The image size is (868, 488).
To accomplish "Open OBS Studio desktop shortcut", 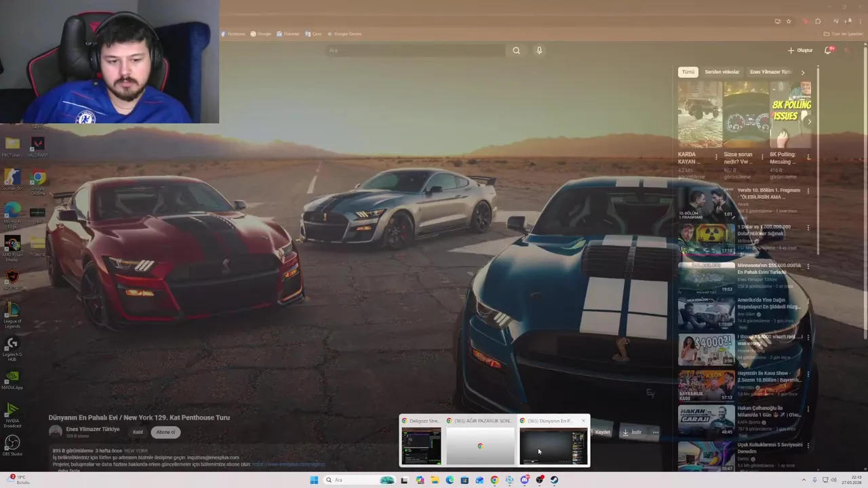I will click(x=12, y=446).
